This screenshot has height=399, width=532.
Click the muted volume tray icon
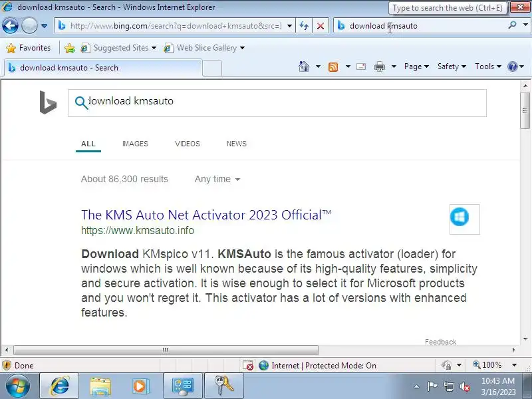pyautogui.click(x=464, y=386)
